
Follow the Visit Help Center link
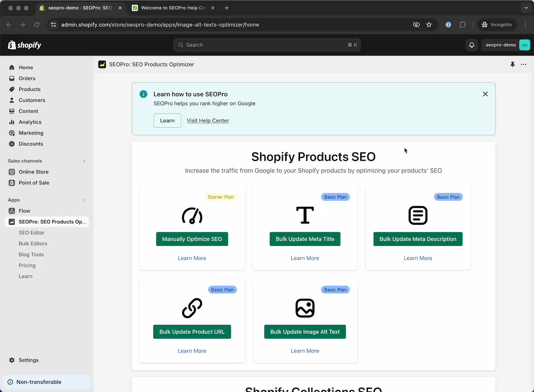coord(208,121)
